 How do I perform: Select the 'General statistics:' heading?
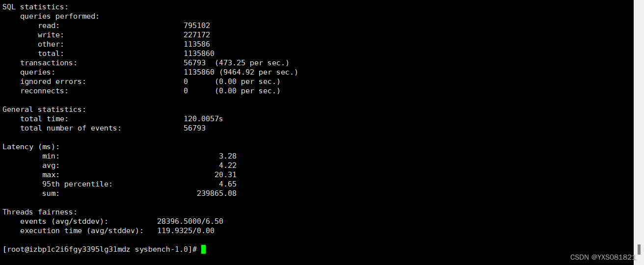click(44, 109)
